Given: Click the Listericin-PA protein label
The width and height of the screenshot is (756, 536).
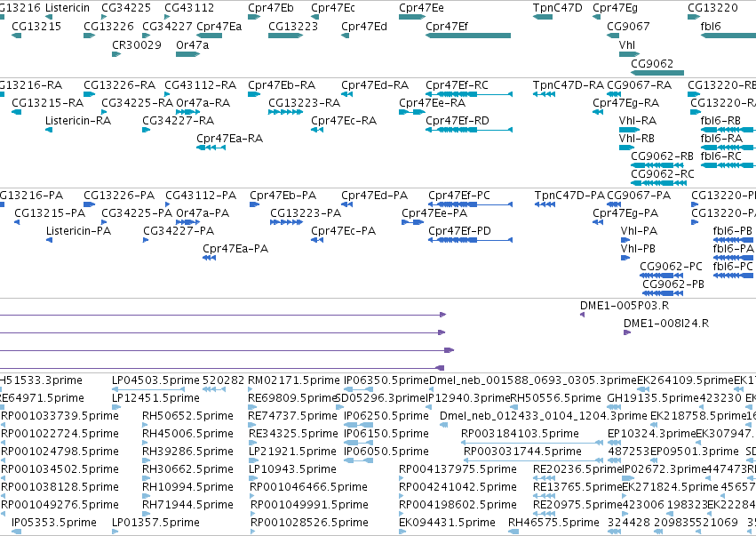Looking at the screenshot, I should point(78,231).
